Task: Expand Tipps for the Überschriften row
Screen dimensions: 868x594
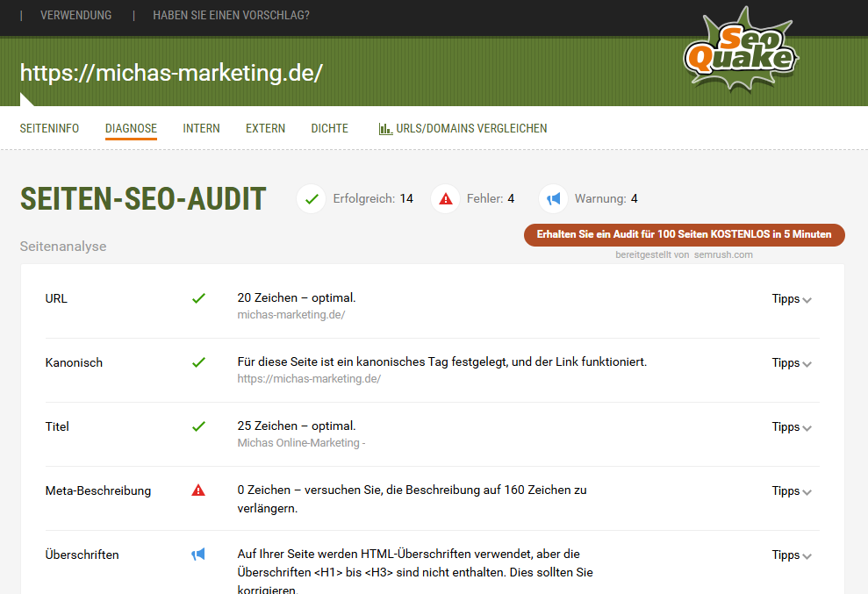Action: [792, 555]
